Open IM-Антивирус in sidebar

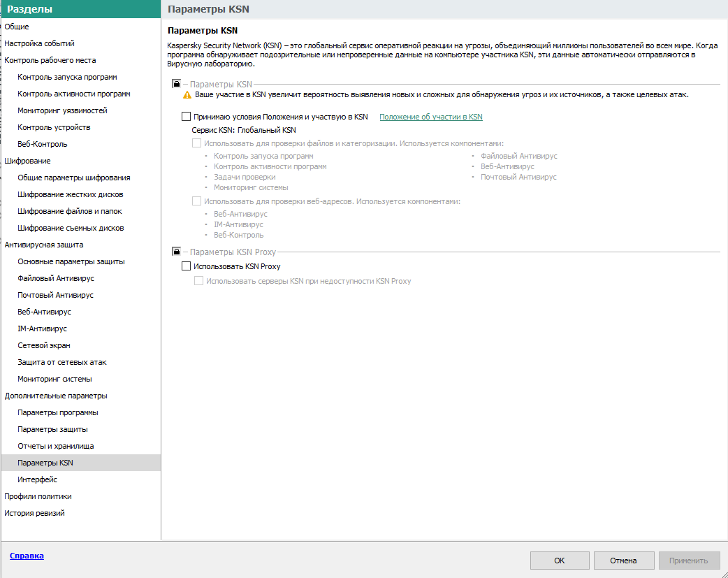coord(81,328)
